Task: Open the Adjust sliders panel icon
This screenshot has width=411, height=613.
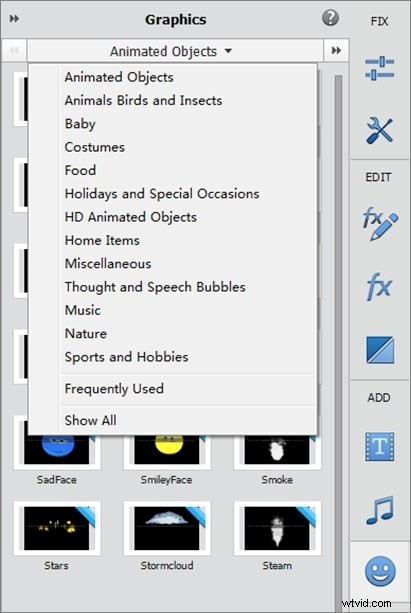Action: tap(379, 68)
